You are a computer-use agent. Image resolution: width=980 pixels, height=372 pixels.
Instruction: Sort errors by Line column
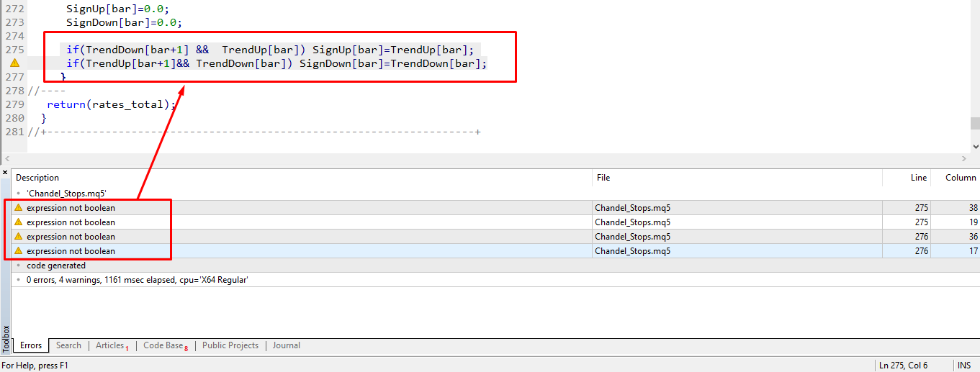pos(907,178)
